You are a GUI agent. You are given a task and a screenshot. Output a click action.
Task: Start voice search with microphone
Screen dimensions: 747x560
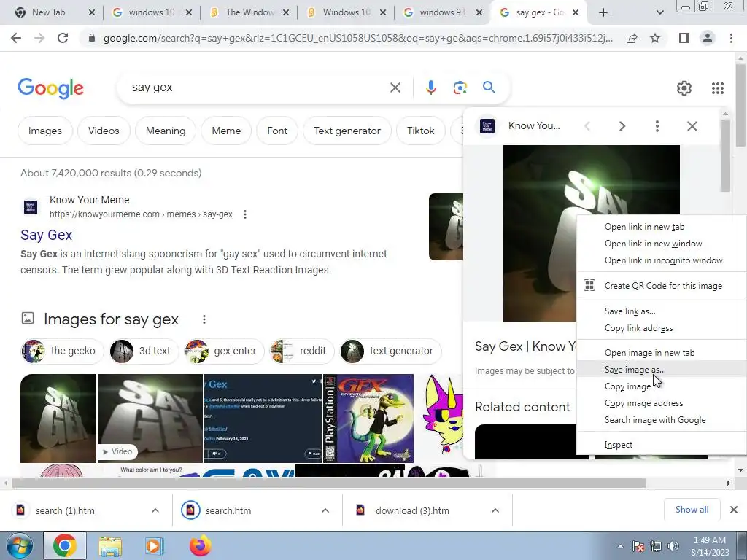click(x=430, y=87)
